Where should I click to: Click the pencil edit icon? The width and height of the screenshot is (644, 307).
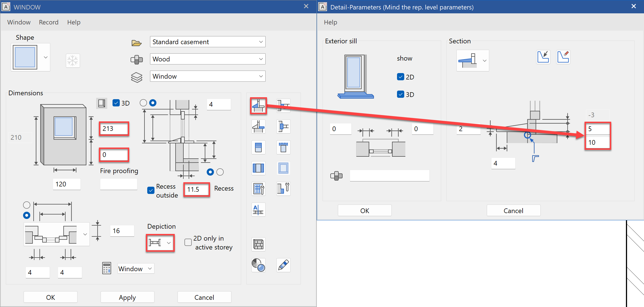point(283,265)
